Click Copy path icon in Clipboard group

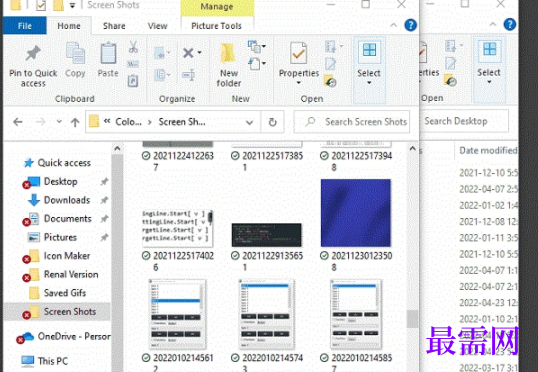point(133,64)
